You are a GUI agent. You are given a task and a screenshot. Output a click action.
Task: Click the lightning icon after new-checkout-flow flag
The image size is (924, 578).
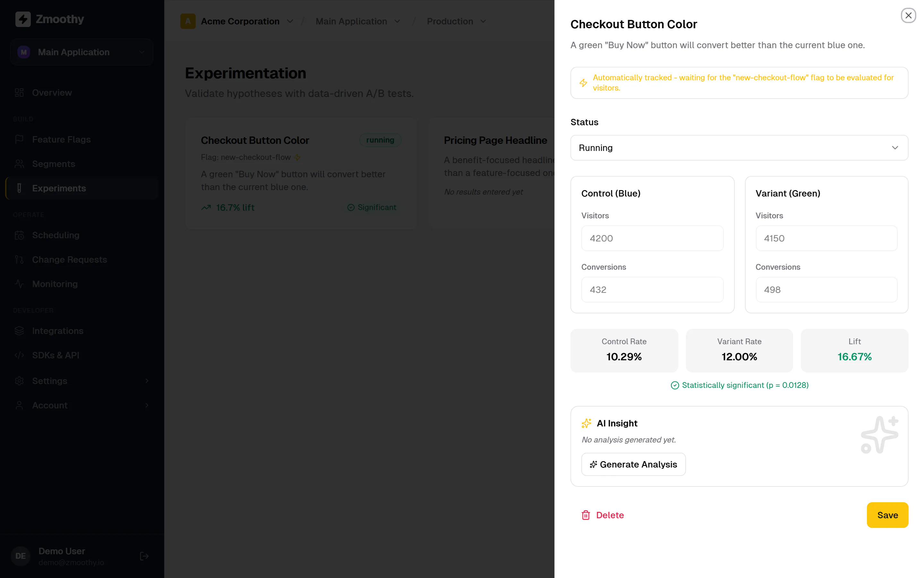[297, 157]
